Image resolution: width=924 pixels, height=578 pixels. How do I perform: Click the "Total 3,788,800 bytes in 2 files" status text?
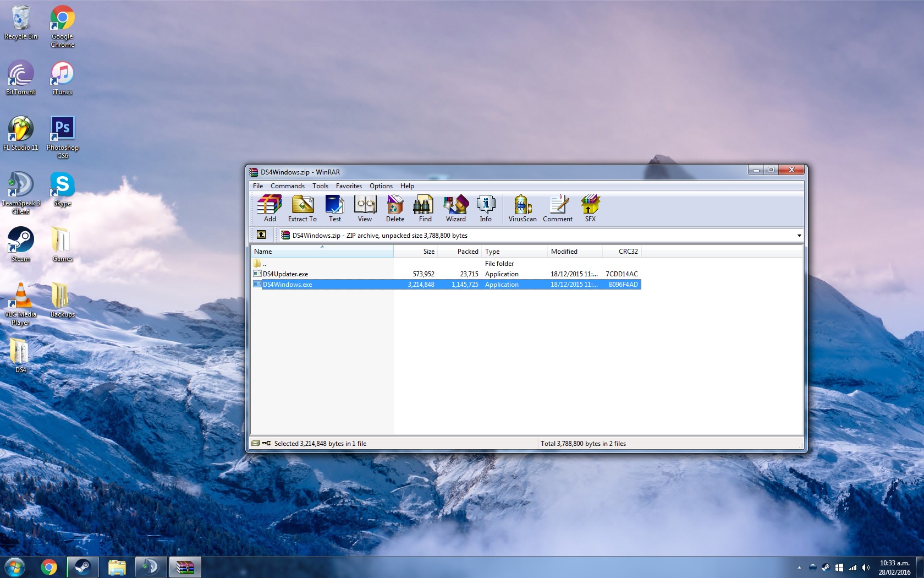coord(583,444)
